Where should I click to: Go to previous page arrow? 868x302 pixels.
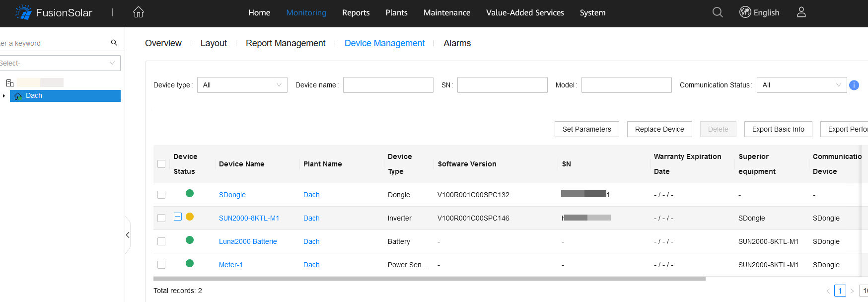tap(828, 291)
